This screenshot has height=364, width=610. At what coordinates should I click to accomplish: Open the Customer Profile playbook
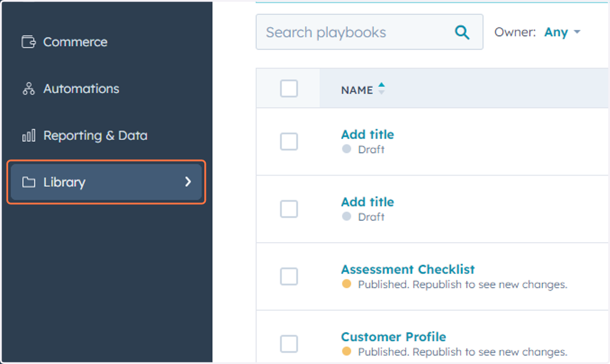[393, 337]
